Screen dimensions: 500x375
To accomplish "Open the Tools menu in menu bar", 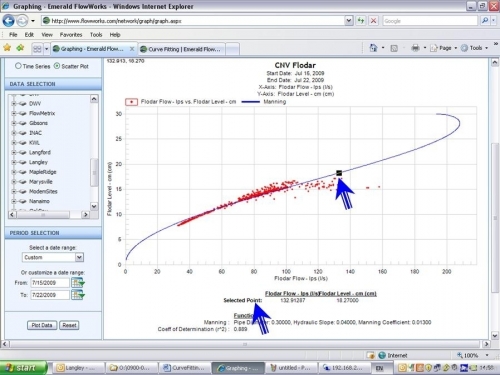I will coord(96,35).
